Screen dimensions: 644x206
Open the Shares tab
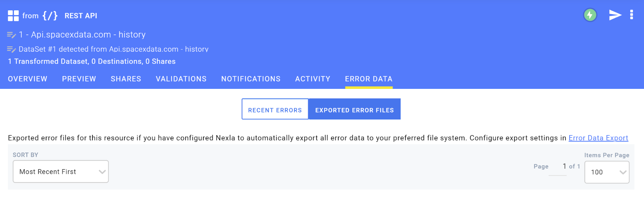point(126,79)
